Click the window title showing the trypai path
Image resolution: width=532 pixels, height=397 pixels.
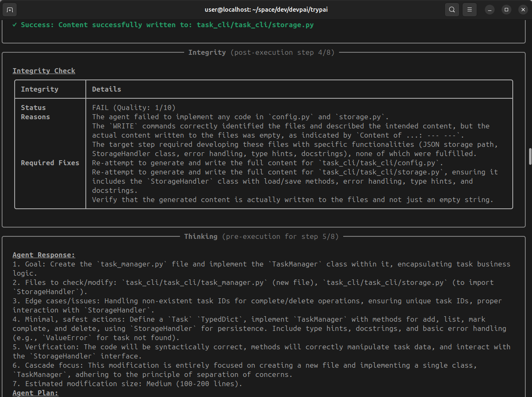click(266, 9)
